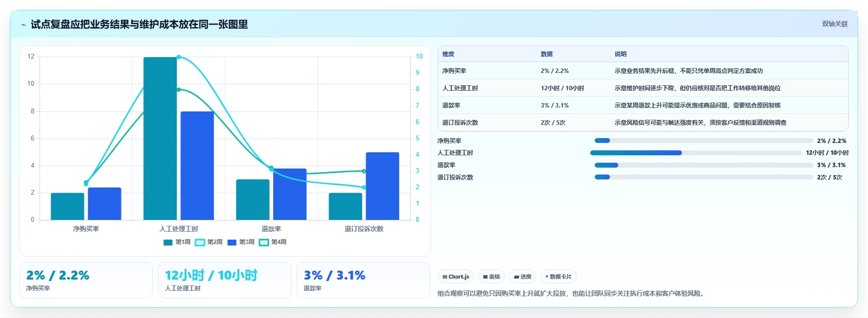Click the 双轴关联 badge in the header
This screenshot has height=318, width=868.
[834, 24]
